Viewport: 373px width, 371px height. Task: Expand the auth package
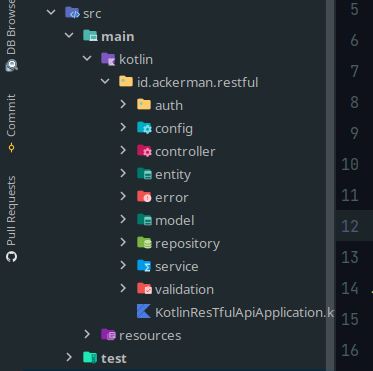pyautogui.click(x=123, y=104)
